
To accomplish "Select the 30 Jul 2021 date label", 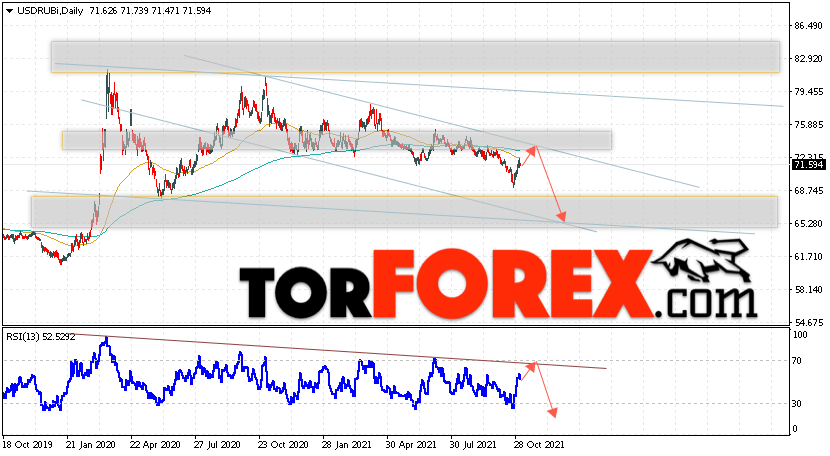I will [474, 444].
